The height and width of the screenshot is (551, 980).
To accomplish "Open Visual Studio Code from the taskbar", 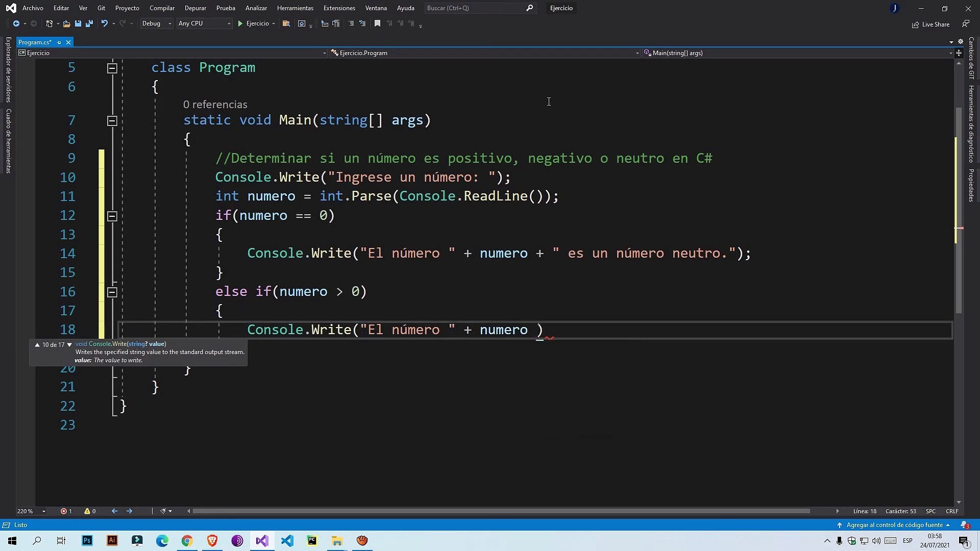I will (287, 541).
